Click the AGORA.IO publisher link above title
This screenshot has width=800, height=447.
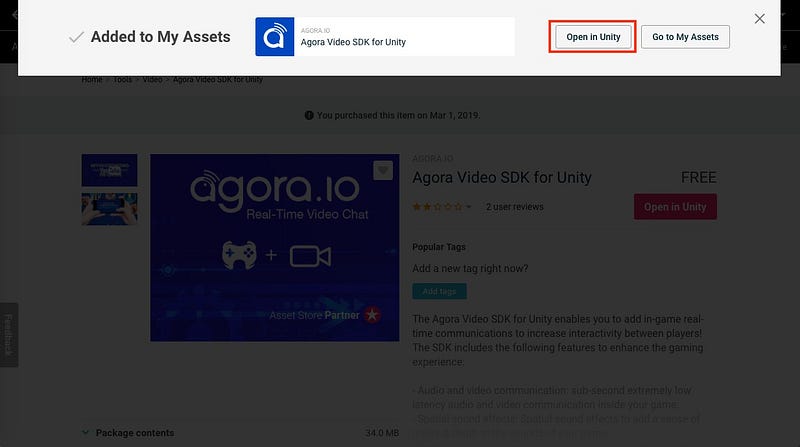point(433,159)
